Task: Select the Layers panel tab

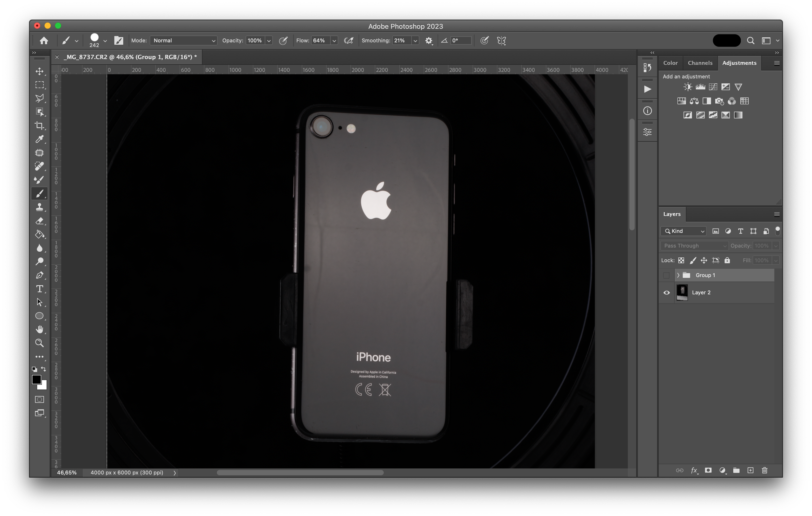Action: pyautogui.click(x=672, y=214)
